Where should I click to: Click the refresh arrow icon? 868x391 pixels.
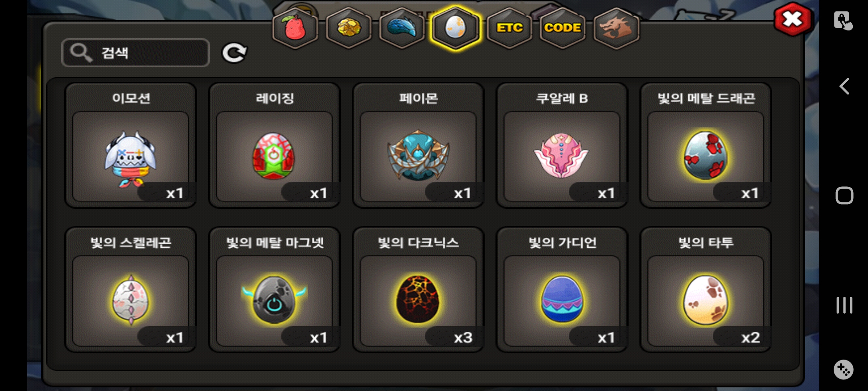tap(234, 53)
